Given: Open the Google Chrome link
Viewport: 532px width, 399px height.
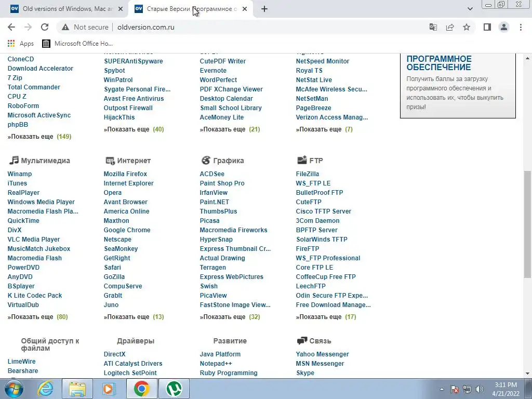Looking at the screenshot, I should (127, 230).
